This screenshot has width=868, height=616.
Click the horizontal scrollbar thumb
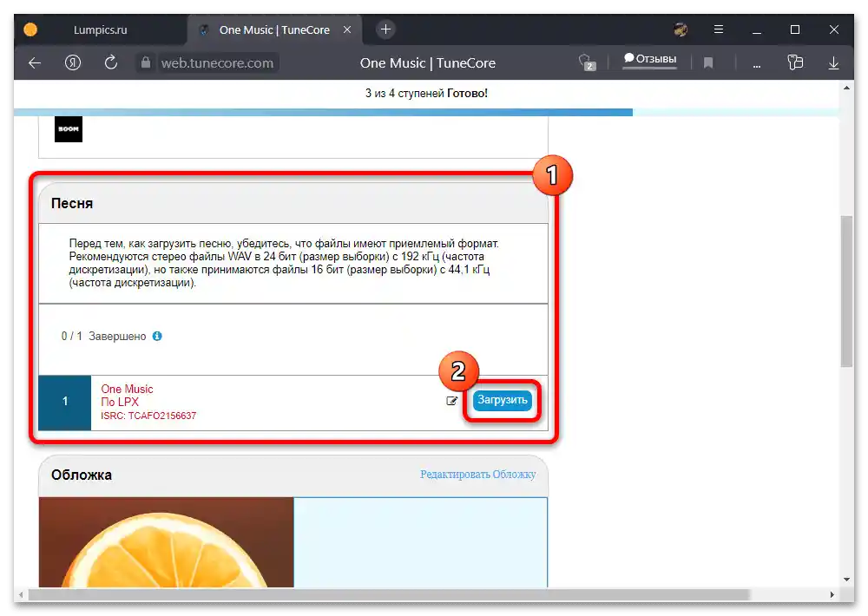[389, 594]
